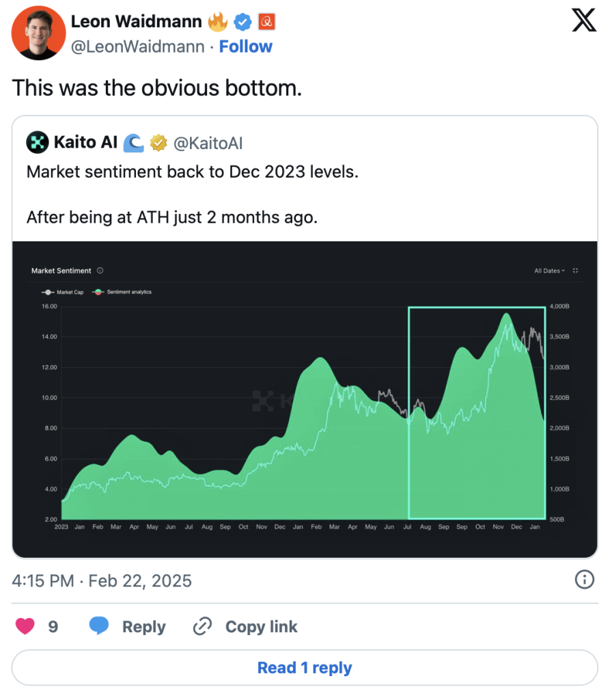
Task: Open the All Dates dropdown in chart
Action: [549, 271]
